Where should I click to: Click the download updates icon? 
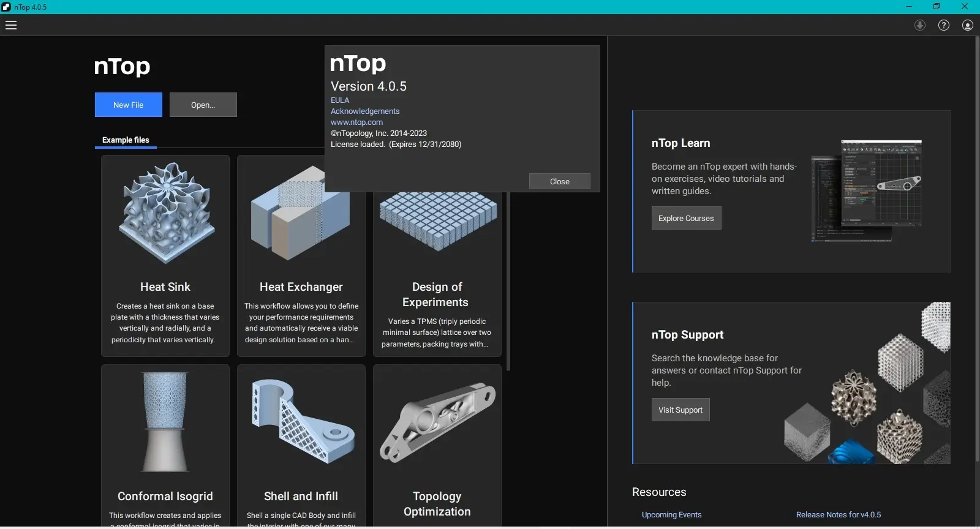pos(920,25)
